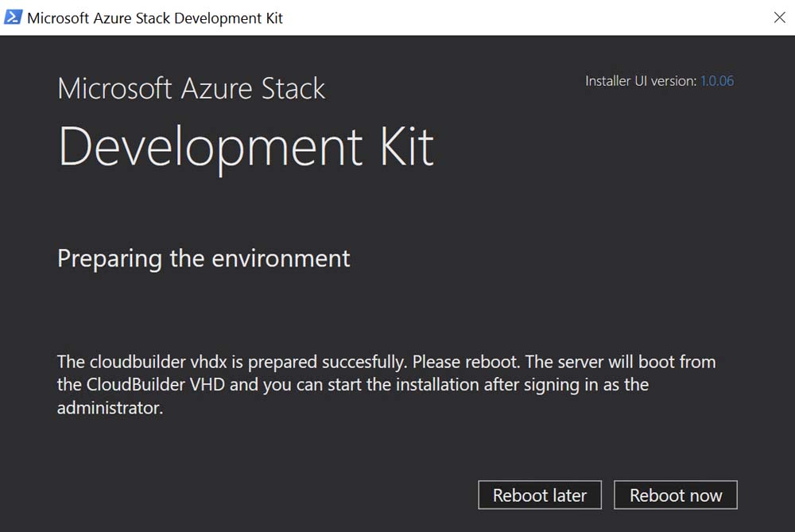
Task: Click "signing in" in the message text
Action: pos(585,386)
